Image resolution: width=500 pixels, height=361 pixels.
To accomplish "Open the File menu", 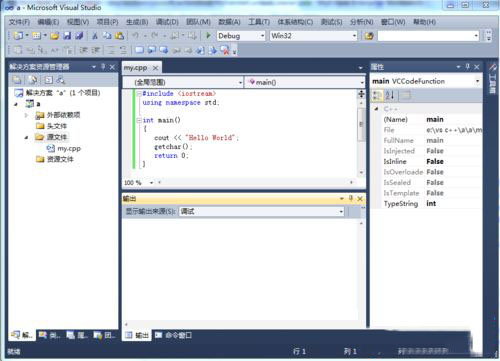I will tap(19, 22).
